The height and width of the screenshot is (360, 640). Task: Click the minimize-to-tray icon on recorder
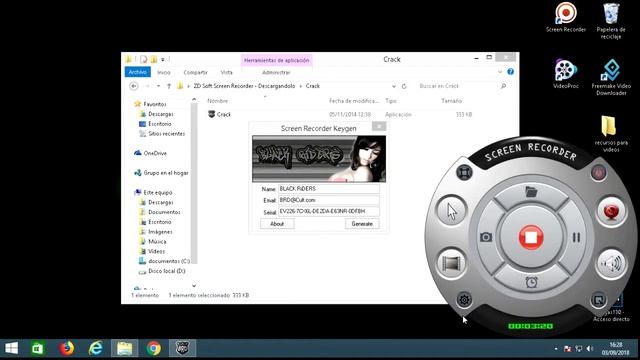pos(598,300)
